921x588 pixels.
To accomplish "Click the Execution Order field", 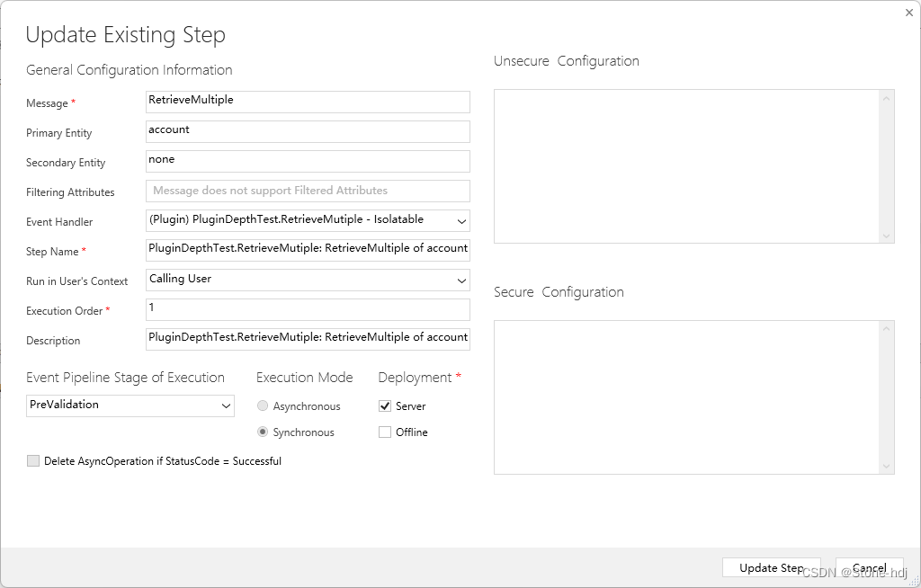I will point(308,309).
